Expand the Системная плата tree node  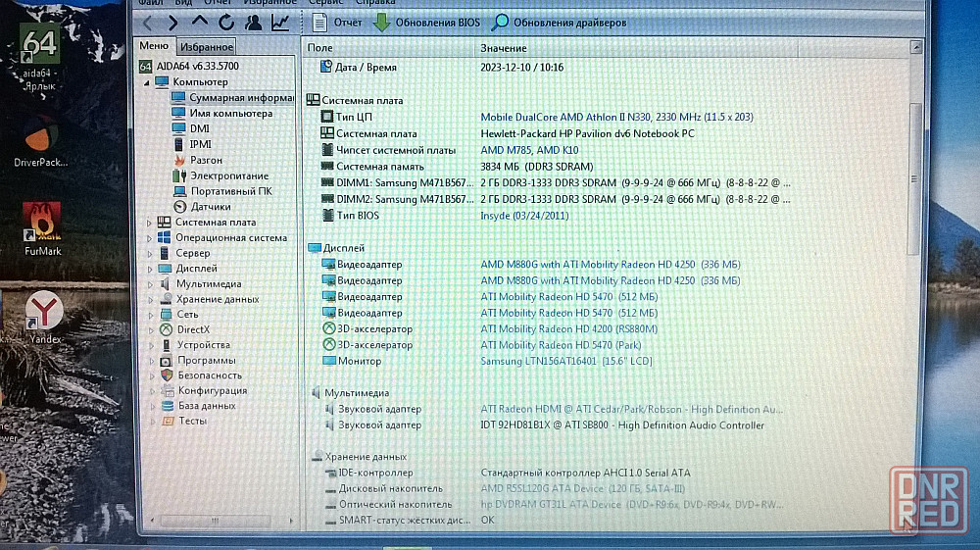(x=149, y=223)
